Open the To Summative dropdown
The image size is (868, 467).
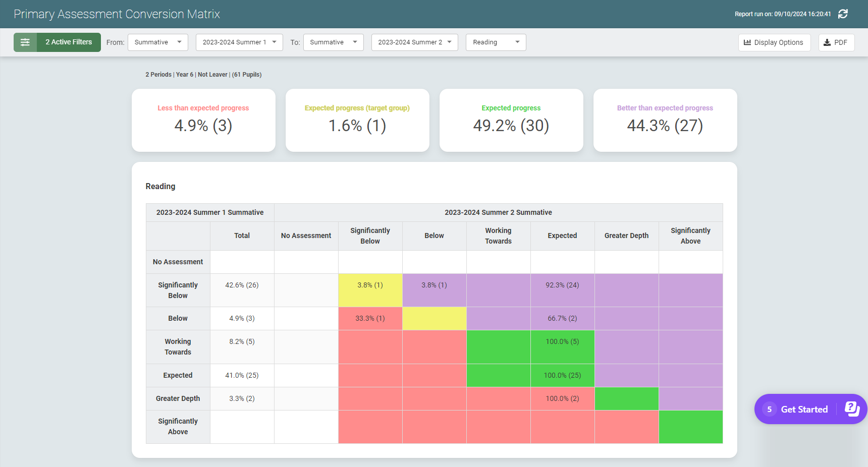coord(333,42)
